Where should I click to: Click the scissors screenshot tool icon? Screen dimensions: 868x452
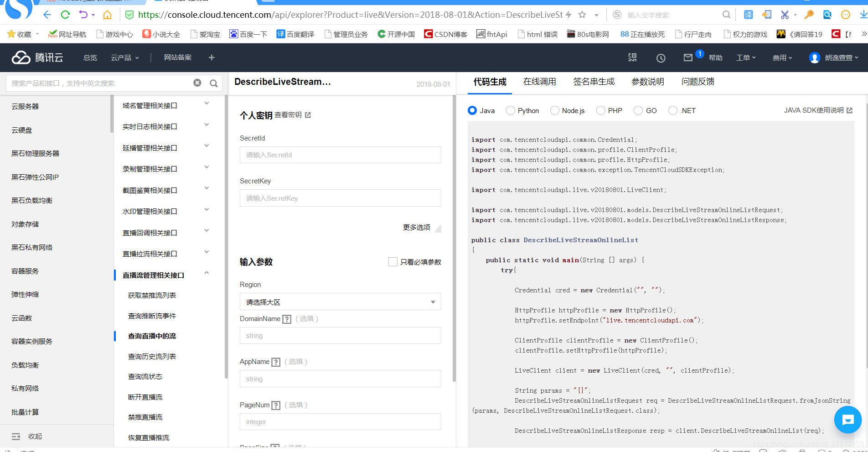[x=785, y=15]
